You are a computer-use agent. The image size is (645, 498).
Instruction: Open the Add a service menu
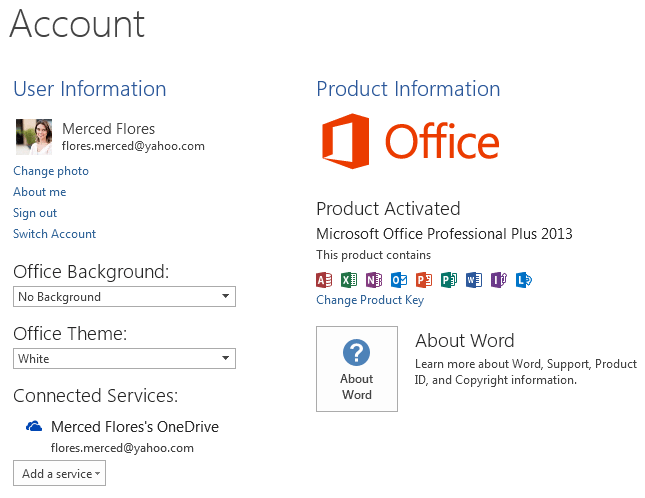tap(59, 473)
